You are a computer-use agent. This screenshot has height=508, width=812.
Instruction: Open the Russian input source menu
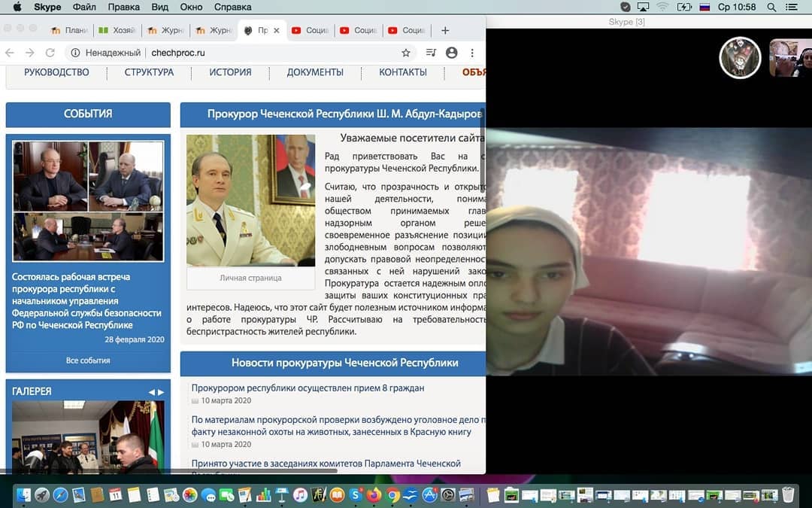tap(704, 7)
